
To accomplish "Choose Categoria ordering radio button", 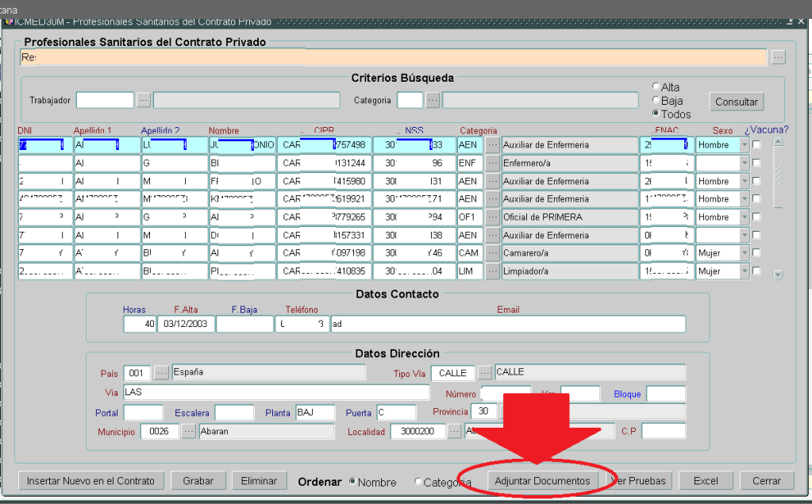I will tap(418, 482).
